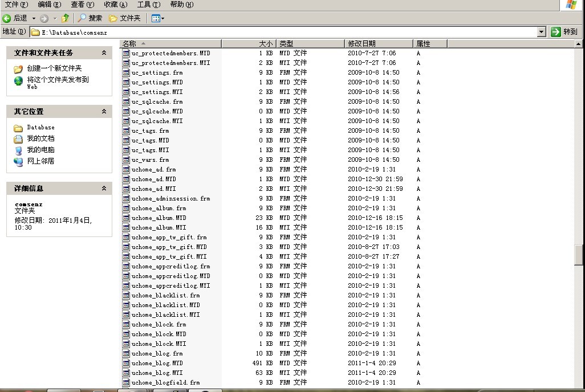Select file name uchome_block.MYD
The image size is (585, 392).
pyautogui.click(x=159, y=334)
